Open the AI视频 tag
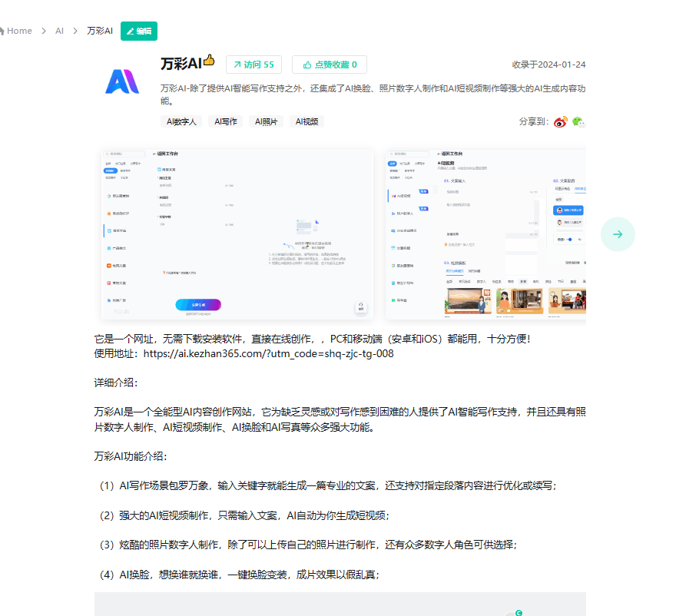This screenshot has height=616, width=676. [307, 121]
